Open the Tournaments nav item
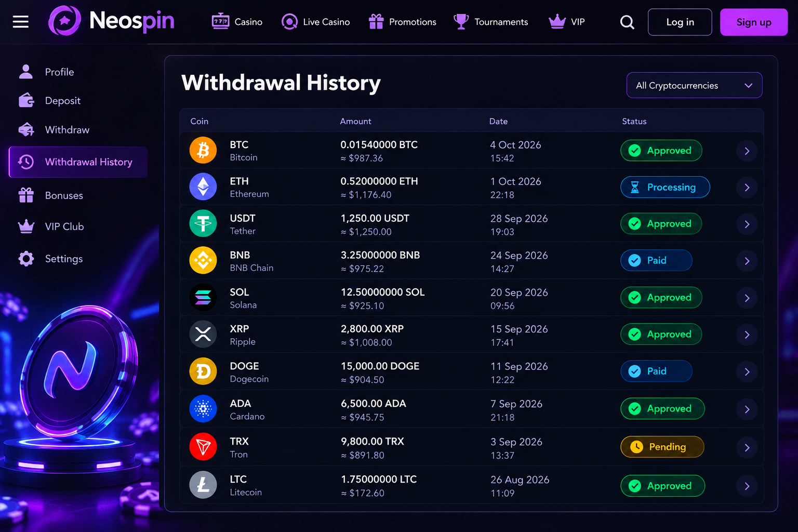The image size is (798, 532). click(x=490, y=22)
